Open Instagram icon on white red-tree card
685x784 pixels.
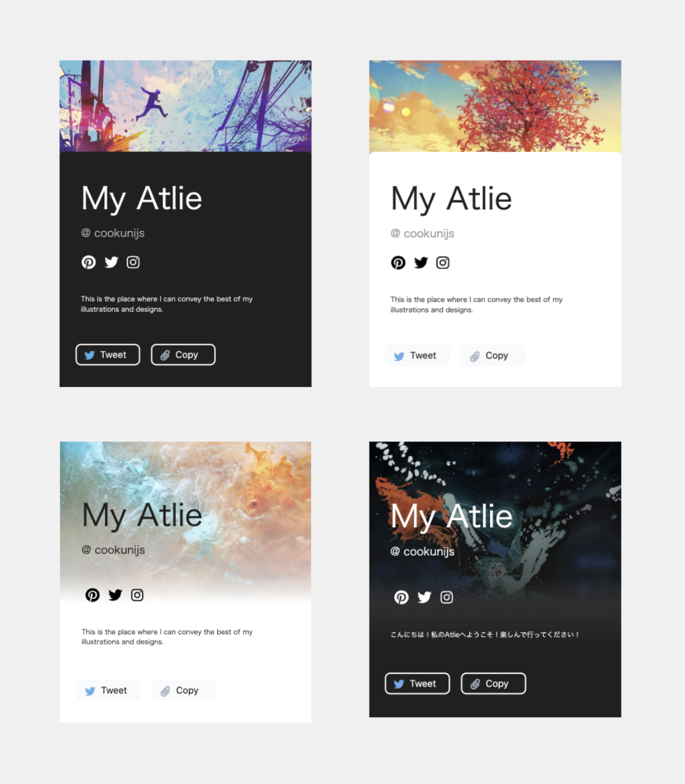click(x=443, y=262)
